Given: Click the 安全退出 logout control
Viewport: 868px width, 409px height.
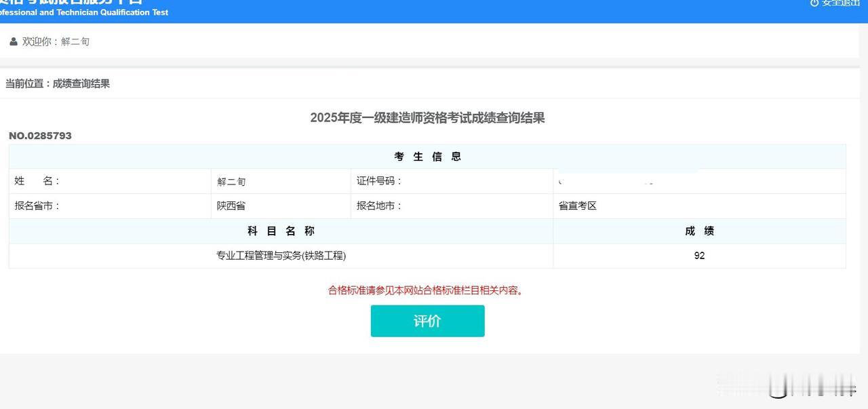Looking at the screenshot, I should click(x=838, y=3).
